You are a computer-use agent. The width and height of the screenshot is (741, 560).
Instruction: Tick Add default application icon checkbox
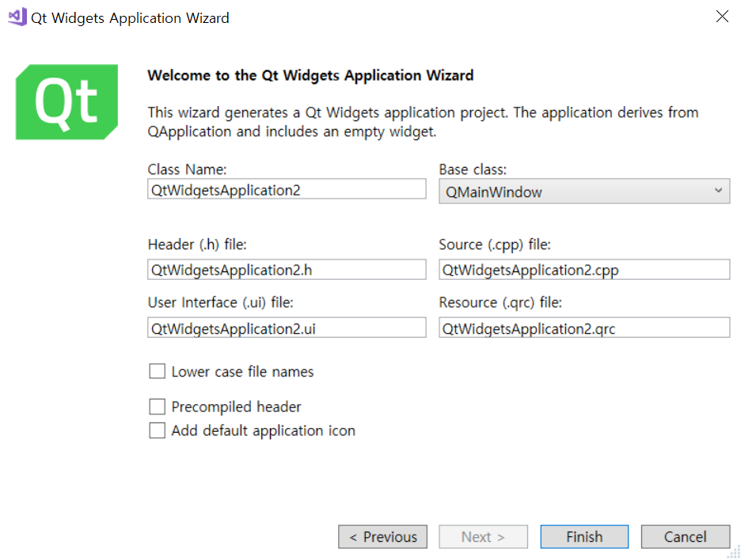[157, 430]
